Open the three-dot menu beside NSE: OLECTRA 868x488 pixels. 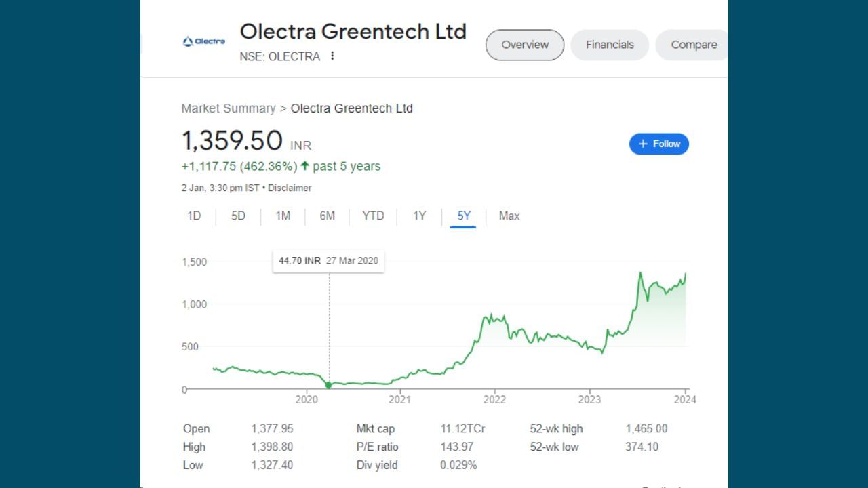332,56
